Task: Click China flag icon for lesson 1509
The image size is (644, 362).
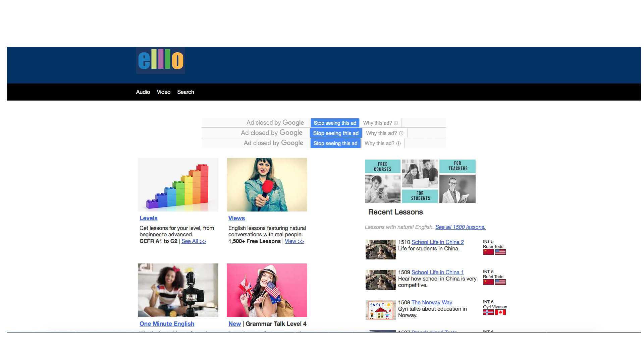Action: pyautogui.click(x=488, y=282)
